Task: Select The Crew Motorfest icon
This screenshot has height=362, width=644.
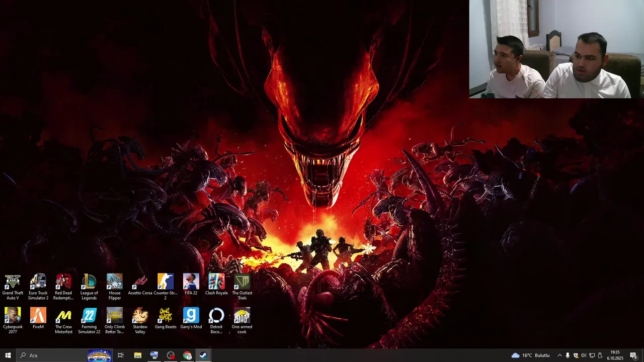Action: [x=63, y=321]
